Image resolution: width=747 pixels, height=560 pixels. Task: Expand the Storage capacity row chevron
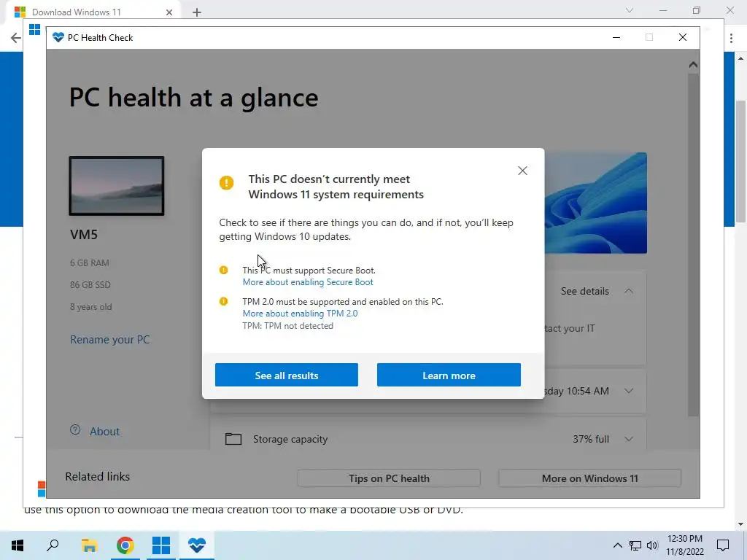(x=629, y=439)
